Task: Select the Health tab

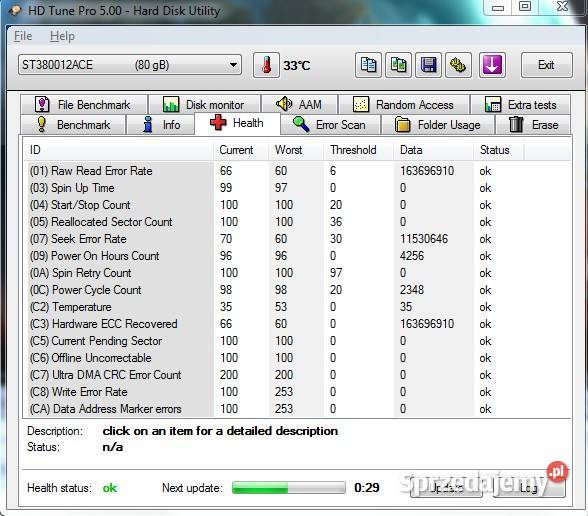Action: tap(237, 123)
